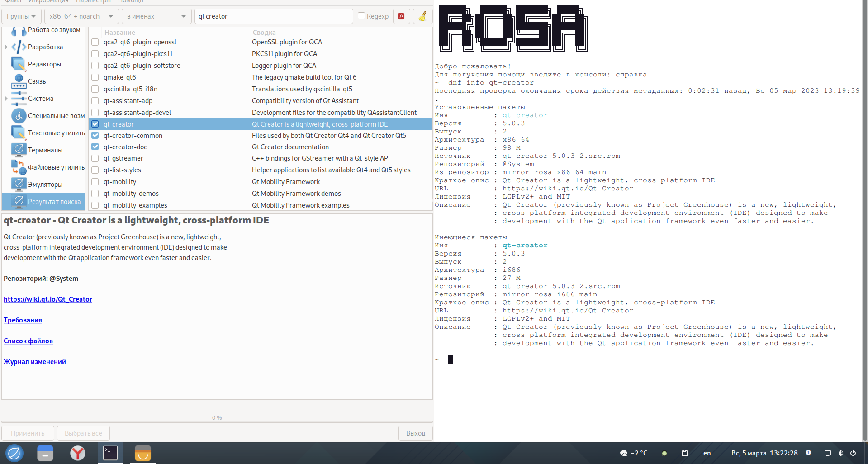Enable the Regexp checkbox

[x=361, y=16]
